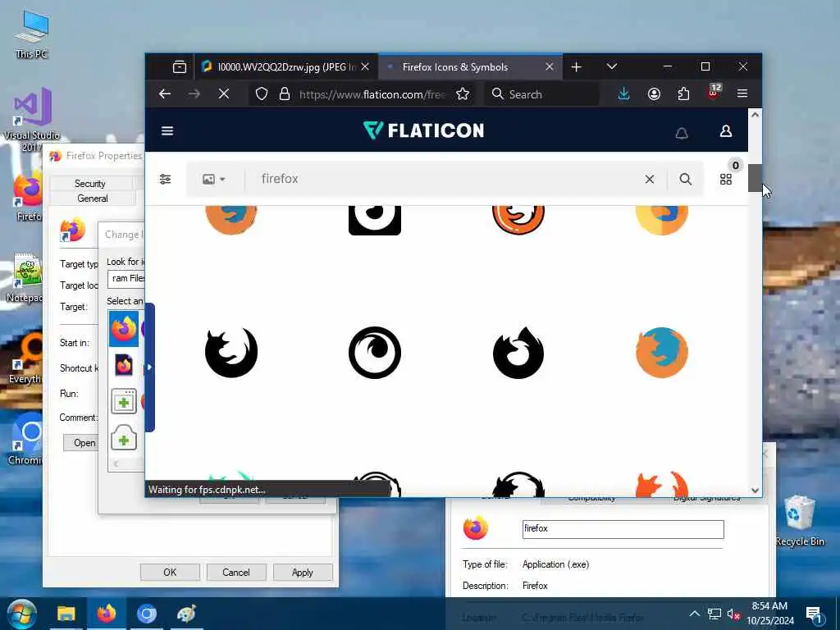This screenshot has height=630, width=840.
Task: Switch to the Firefox Icons & Symbols tab
Action: pyautogui.click(x=470, y=67)
